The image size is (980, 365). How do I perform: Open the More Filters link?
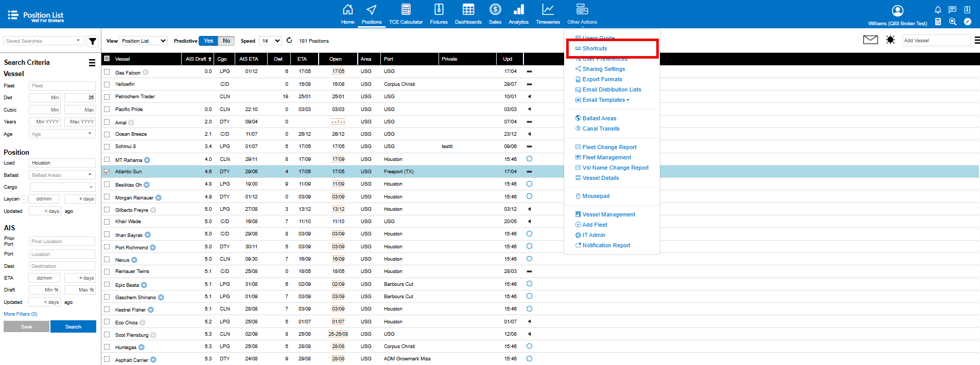pyautogui.click(x=21, y=314)
